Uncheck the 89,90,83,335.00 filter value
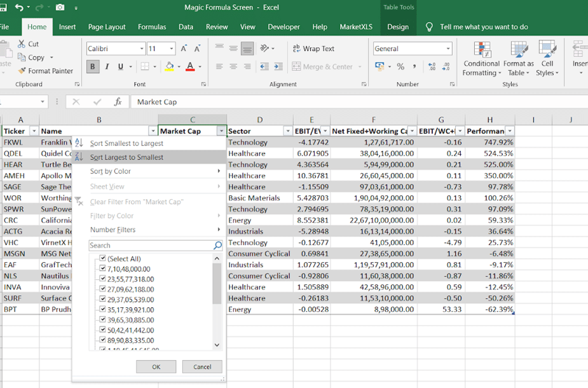This screenshot has height=388, width=588. 102,340
